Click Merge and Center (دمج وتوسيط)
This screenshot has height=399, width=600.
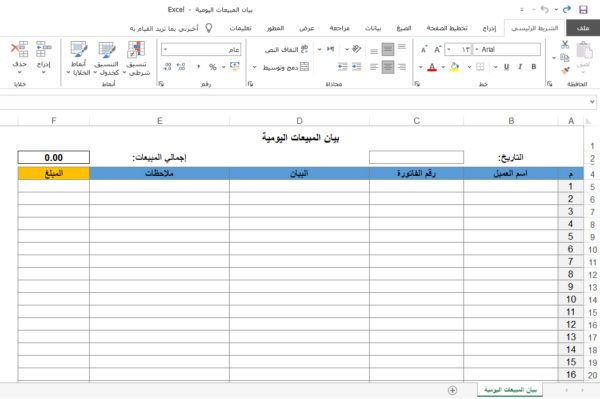pos(285,67)
